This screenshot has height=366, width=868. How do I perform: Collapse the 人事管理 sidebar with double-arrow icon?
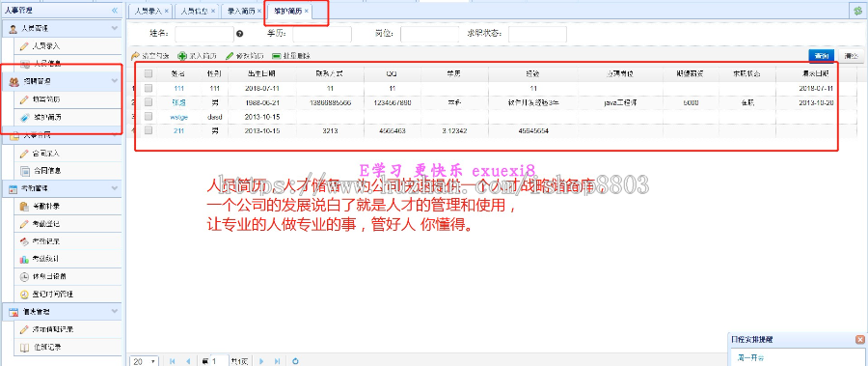coord(115,10)
